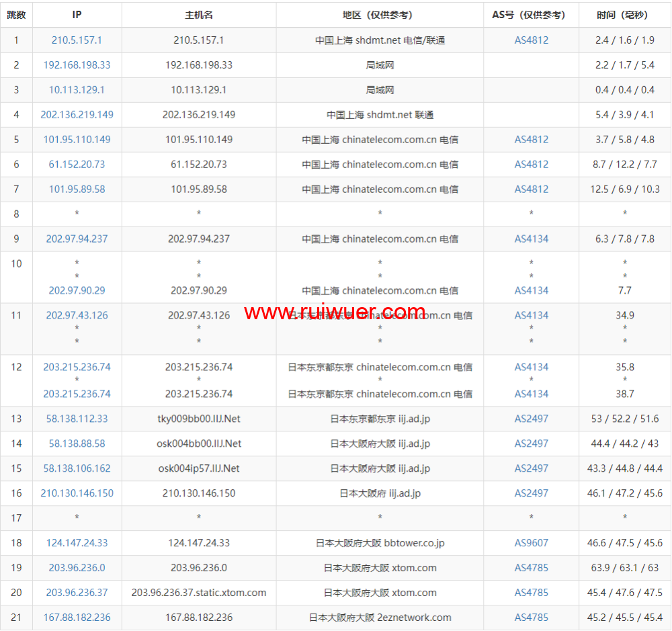Image resolution: width=672 pixels, height=631 pixels.
Task: Open the 58.138.106.162 IP link
Action: tap(77, 468)
